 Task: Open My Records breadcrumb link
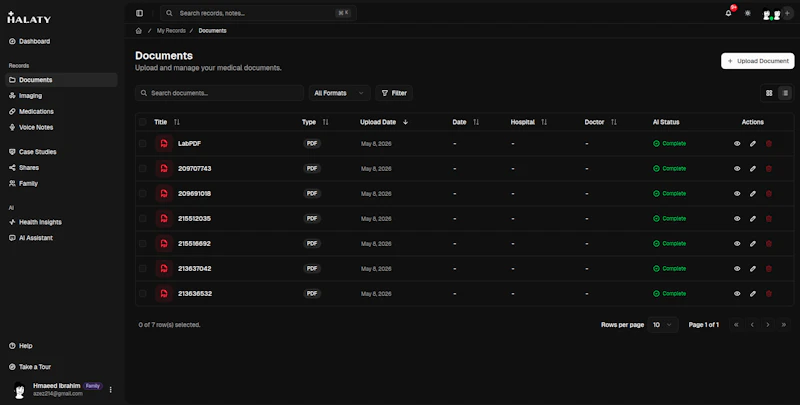[171, 31]
